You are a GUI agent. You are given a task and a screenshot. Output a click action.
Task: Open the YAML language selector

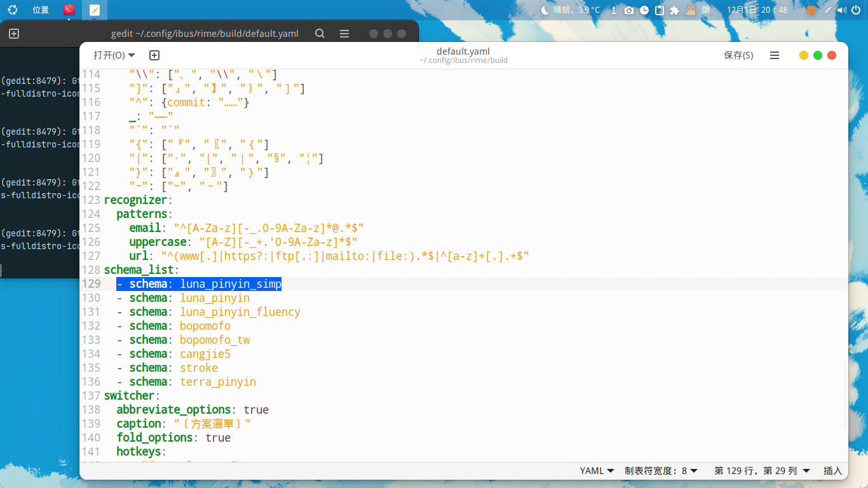pos(597,471)
